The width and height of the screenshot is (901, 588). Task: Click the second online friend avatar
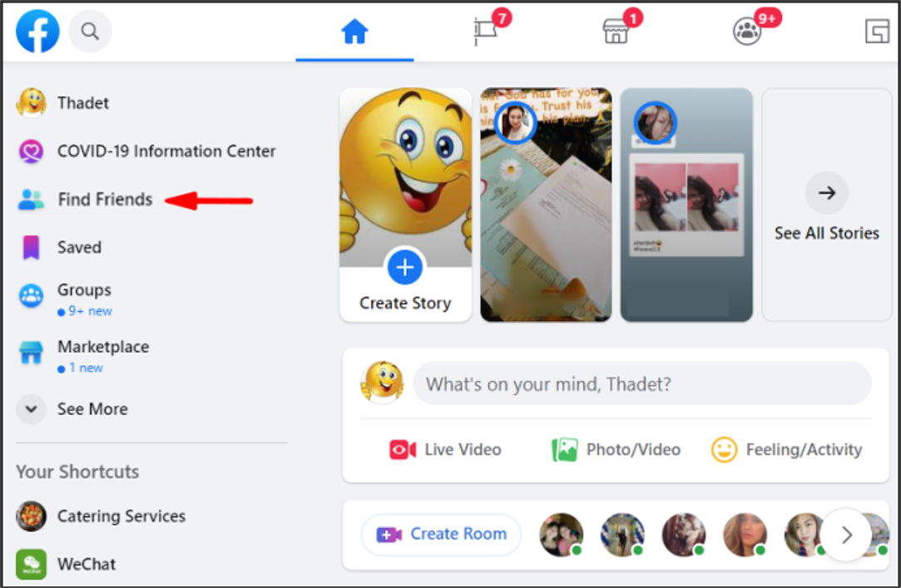coord(622,535)
